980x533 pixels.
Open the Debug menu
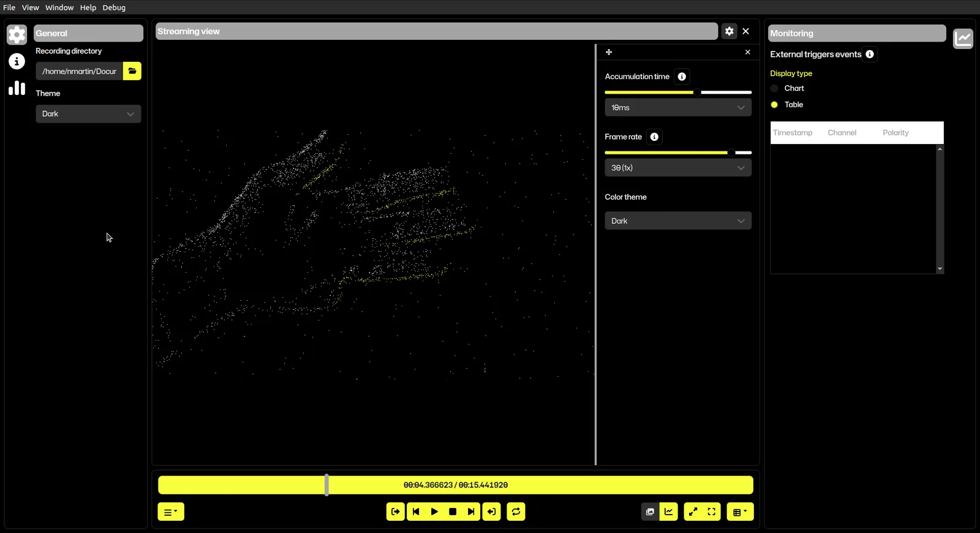[114, 7]
